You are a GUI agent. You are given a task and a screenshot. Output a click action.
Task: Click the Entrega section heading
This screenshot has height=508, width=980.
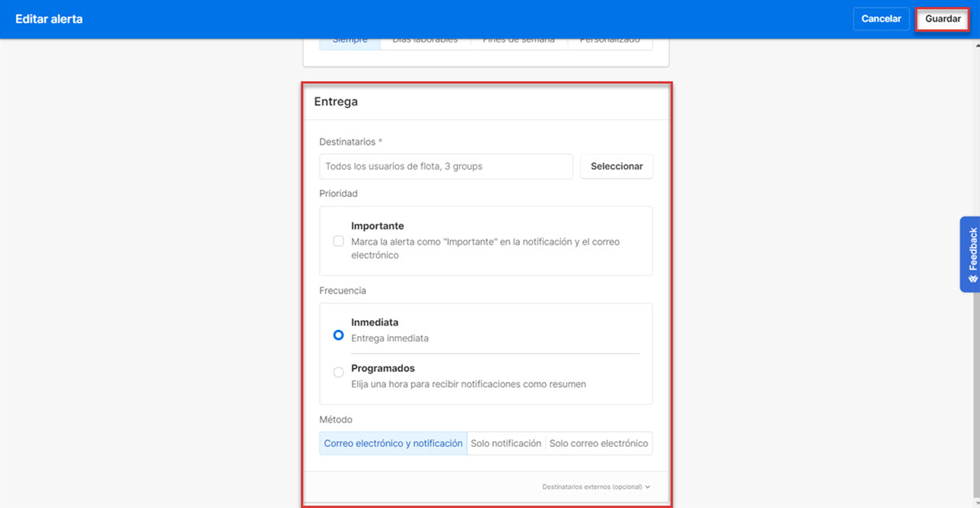point(336,101)
